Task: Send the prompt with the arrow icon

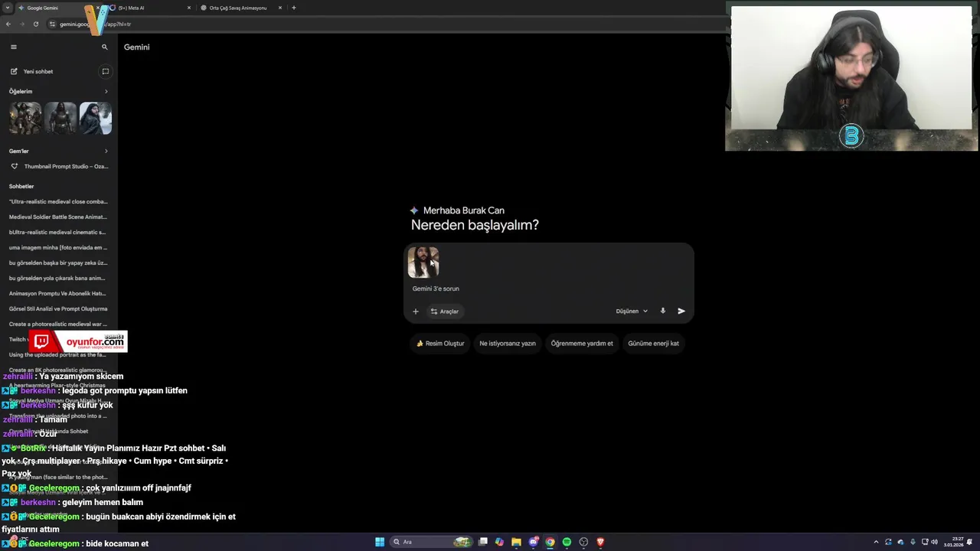Action: 681,311
